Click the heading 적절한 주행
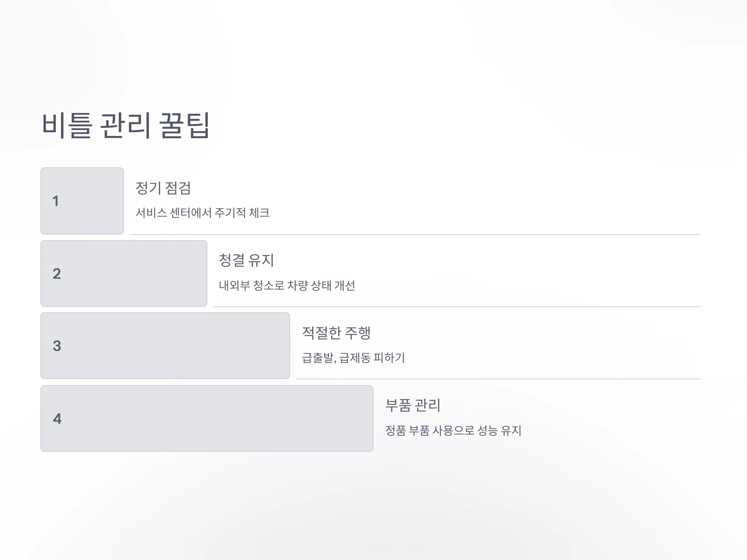This screenshot has width=747, height=560. [336, 333]
